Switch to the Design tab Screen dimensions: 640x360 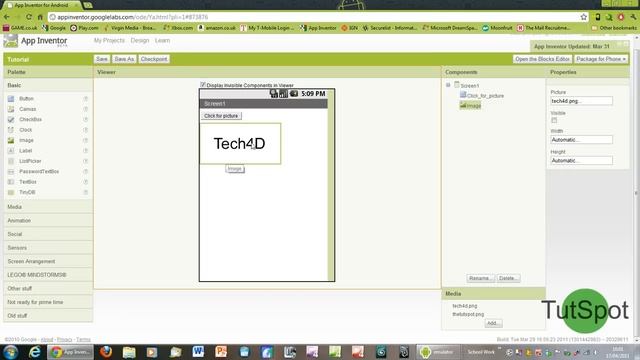pyautogui.click(x=140, y=40)
